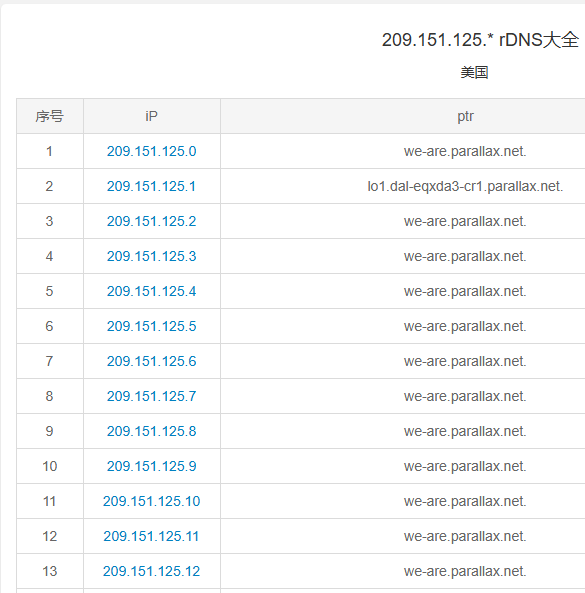This screenshot has width=585, height=593.
Task: Click sequence number 6 cell
Action: pos(50,326)
